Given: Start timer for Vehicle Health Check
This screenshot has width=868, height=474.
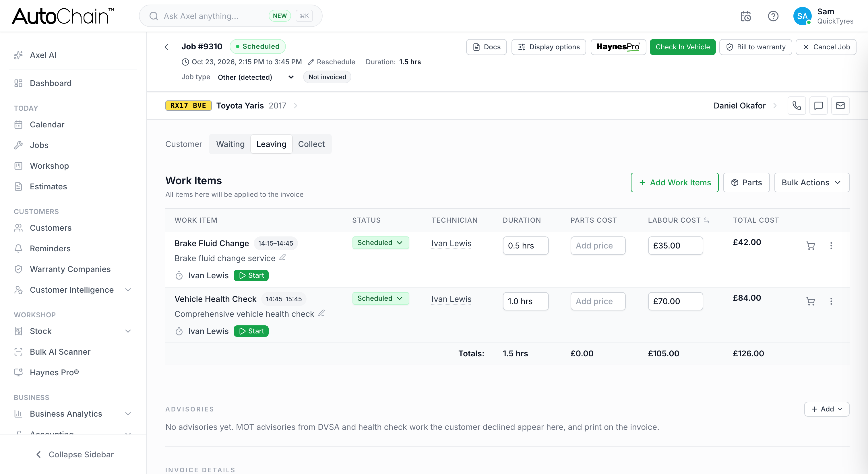Looking at the screenshot, I should tap(251, 331).
